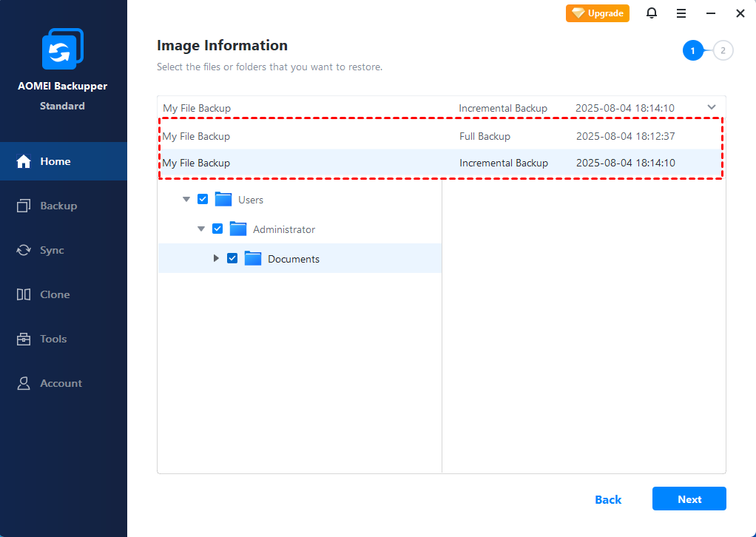Click the Next button
The height and width of the screenshot is (537, 756).
pyautogui.click(x=689, y=499)
